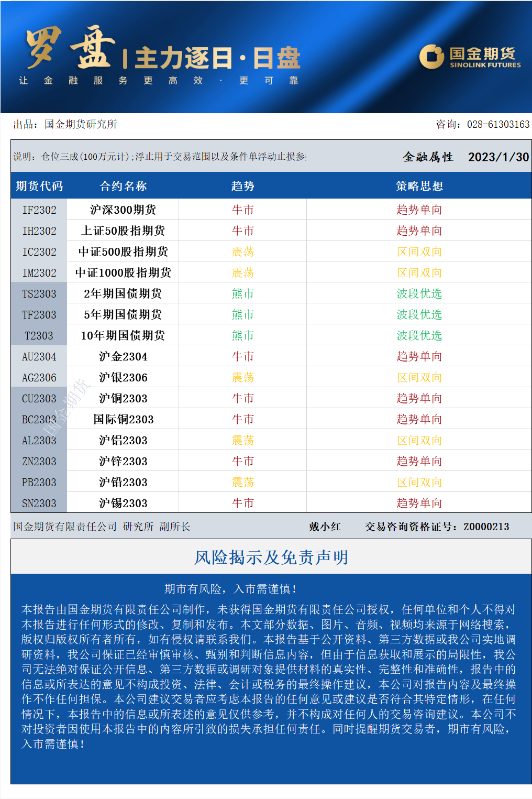532x799 pixels.
Task: Click contract name 国际铜2303
Action: pos(123,419)
